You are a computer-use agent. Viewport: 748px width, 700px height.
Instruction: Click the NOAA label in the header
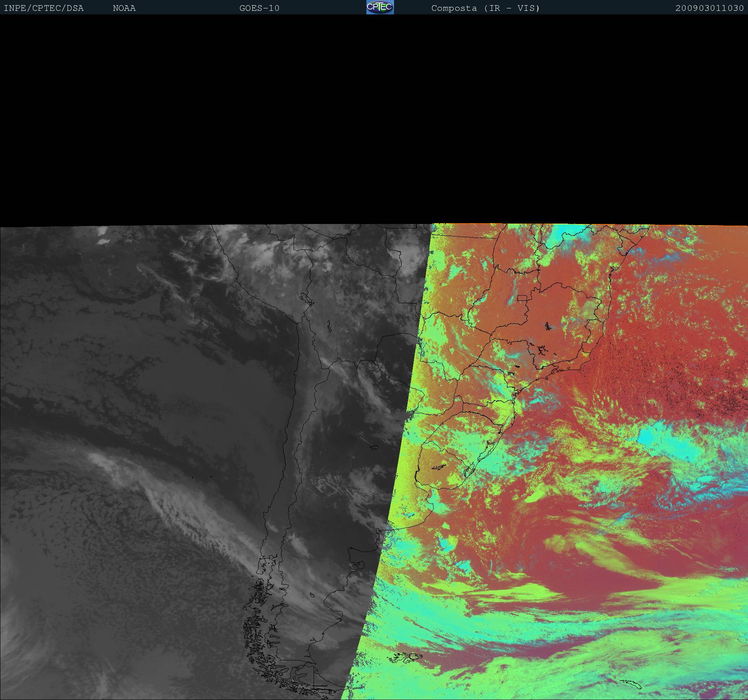[x=124, y=8]
